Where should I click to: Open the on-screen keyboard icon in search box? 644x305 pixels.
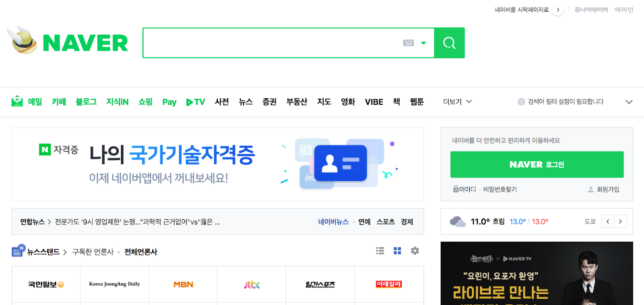(x=409, y=43)
